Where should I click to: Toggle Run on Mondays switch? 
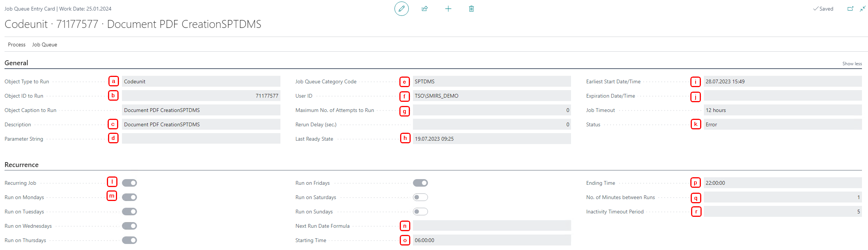tap(129, 197)
